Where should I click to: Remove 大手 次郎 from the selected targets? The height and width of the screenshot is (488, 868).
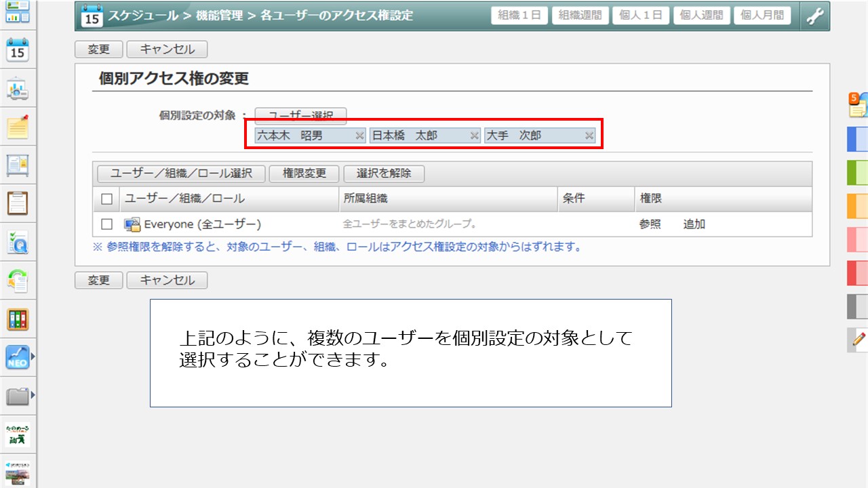[589, 136]
